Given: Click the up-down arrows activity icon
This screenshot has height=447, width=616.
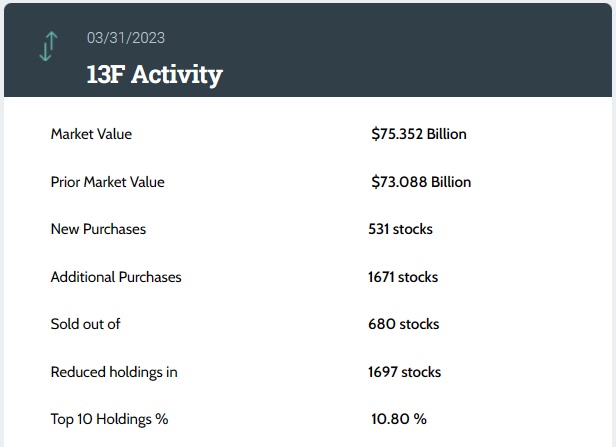Looking at the screenshot, I should point(48,47).
